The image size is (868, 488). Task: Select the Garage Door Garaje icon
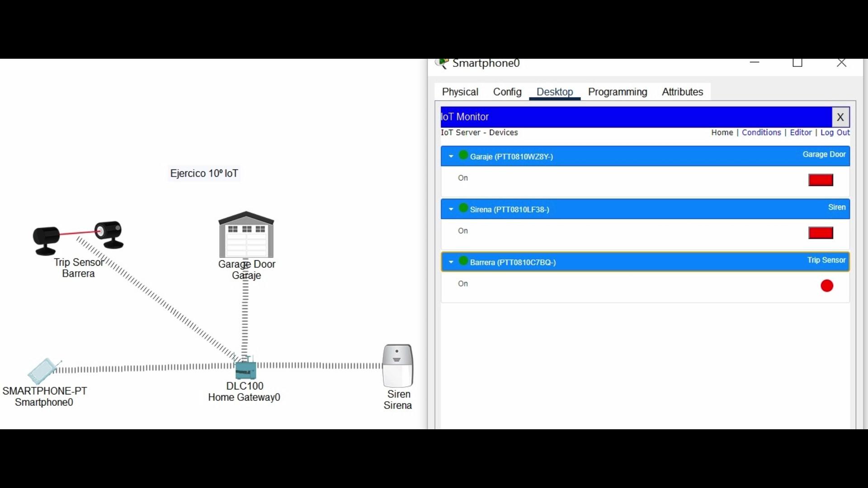(246, 235)
